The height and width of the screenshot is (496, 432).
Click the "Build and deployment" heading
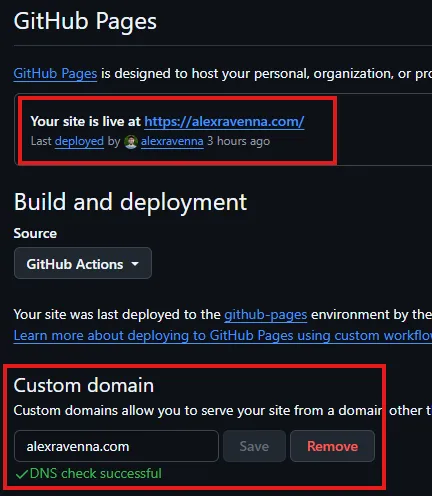(x=130, y=202)
